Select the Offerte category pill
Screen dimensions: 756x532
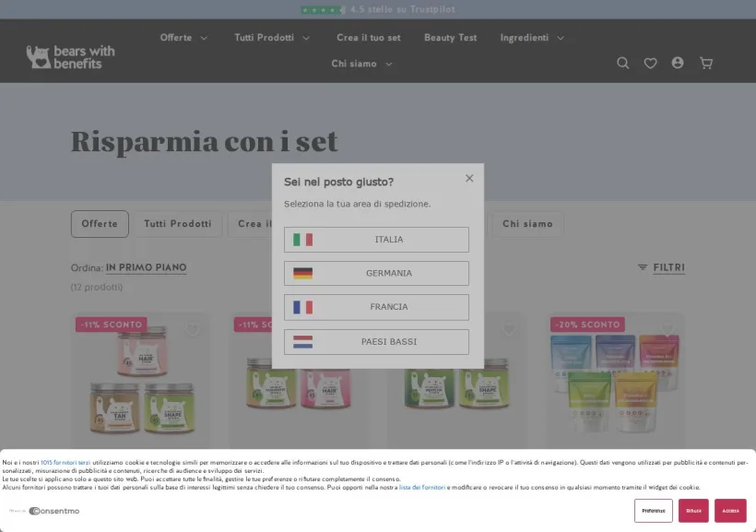point(100,224)
